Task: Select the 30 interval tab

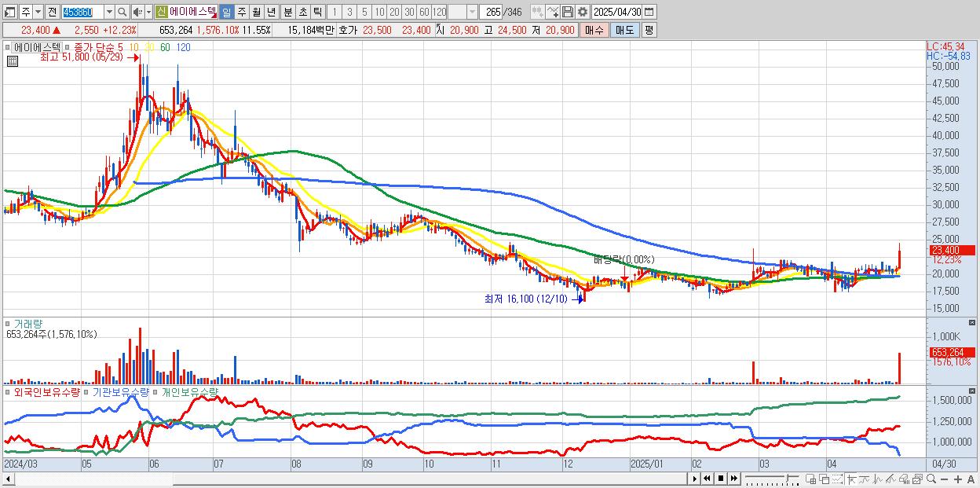Action: click(x=409, y=12)
